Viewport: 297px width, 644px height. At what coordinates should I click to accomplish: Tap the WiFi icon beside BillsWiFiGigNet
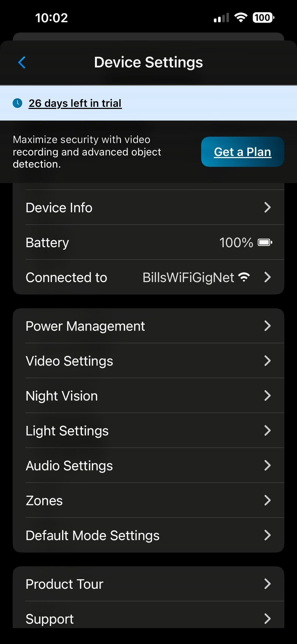coord(244,277)
